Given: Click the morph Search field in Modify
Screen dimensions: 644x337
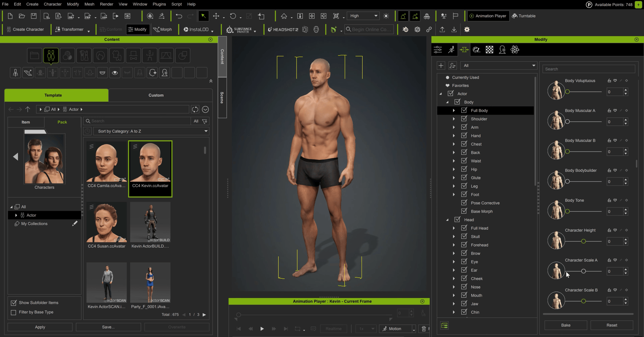Looking at the screenshot, I should (x=589, y=69).
